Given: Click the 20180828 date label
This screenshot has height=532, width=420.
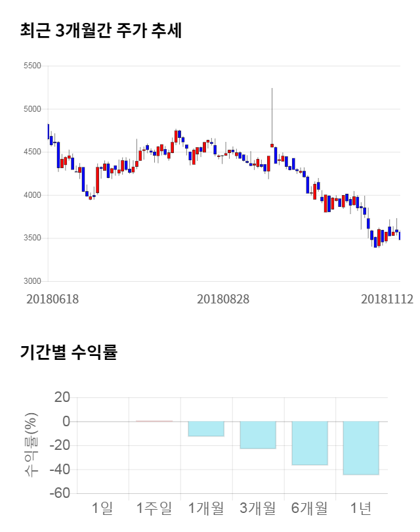Looking at the screenshot, I should click(223, 299).
